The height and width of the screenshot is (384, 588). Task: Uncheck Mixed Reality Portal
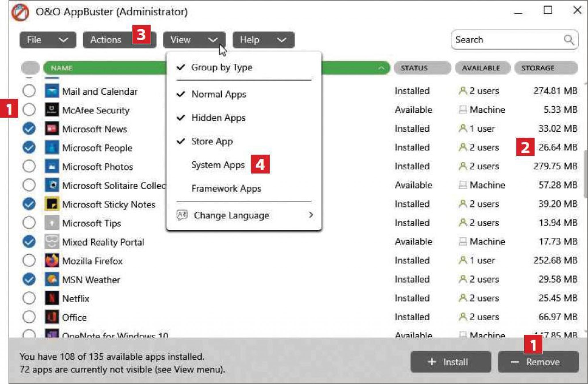point(29,242)
